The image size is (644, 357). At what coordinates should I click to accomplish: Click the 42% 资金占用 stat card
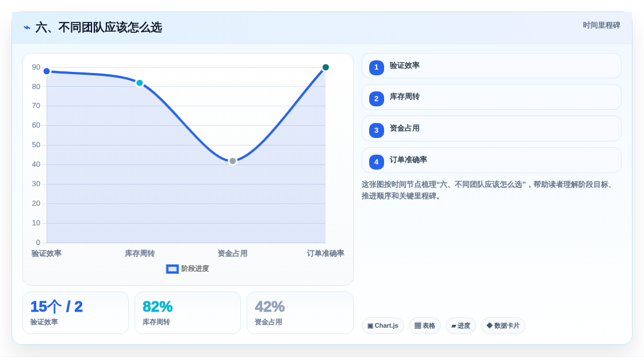pyautogui.click(x=300, y=313)
